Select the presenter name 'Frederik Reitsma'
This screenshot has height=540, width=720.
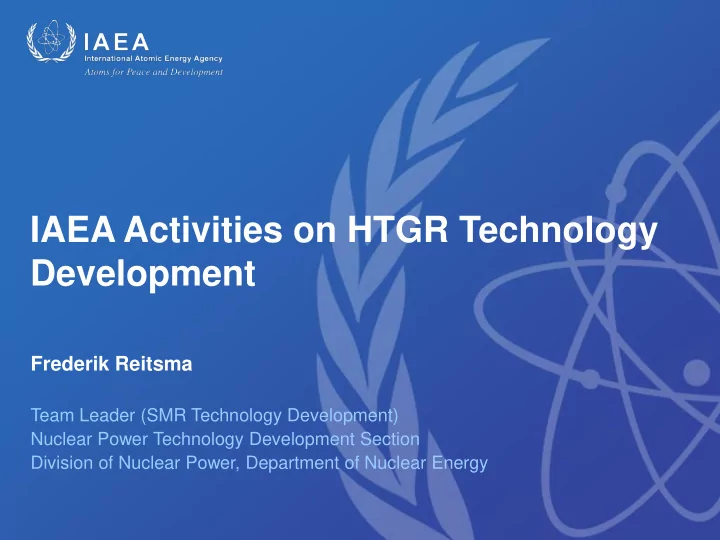(x=112, y=364)
